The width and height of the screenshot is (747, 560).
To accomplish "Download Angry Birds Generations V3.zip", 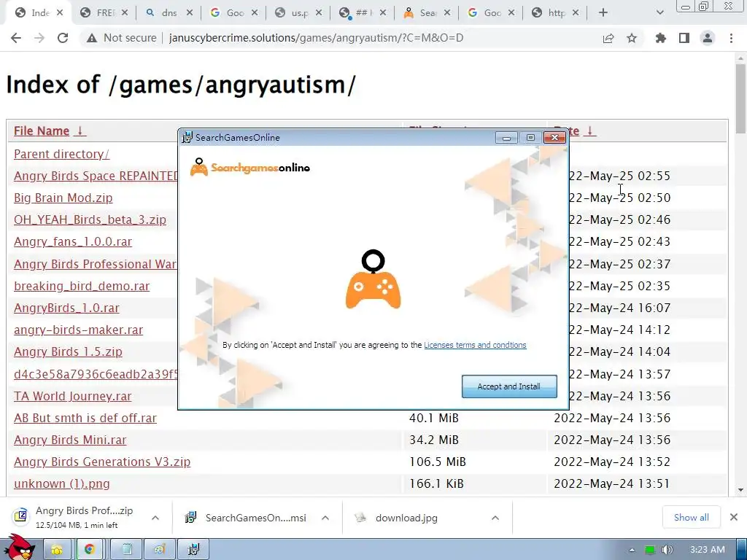I will coord(102,462).
